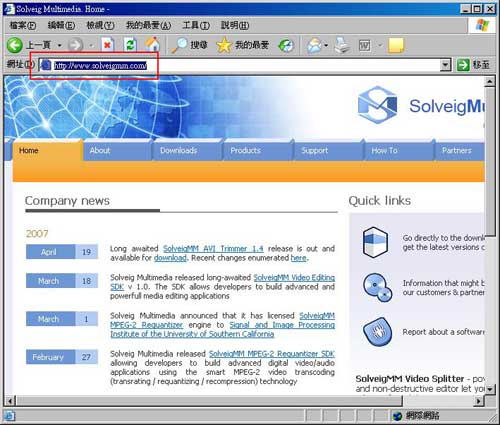500x425 pixels.
Task: Open the SolveigMM MPEG-2 Requantizer SDK link
Action: pyautogui.click(x=272, y=354)
